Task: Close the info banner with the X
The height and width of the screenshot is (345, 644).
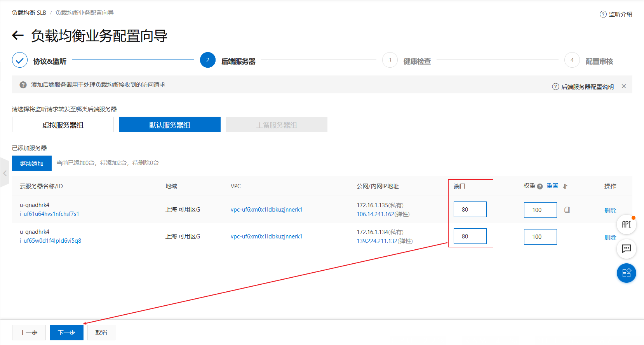Action: click(624, 86)
